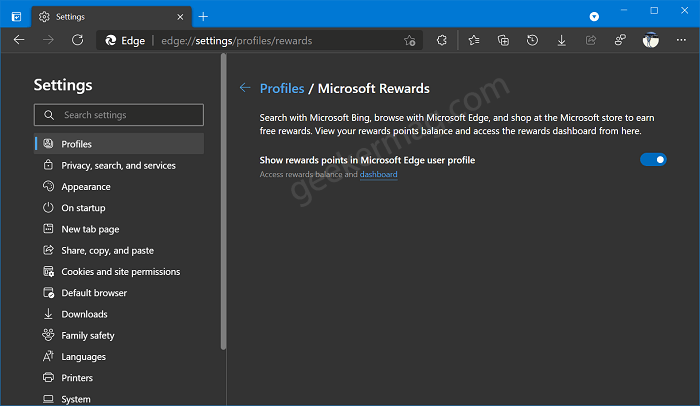Close the Settings tab
700x406 pixels.
[180, 17]
